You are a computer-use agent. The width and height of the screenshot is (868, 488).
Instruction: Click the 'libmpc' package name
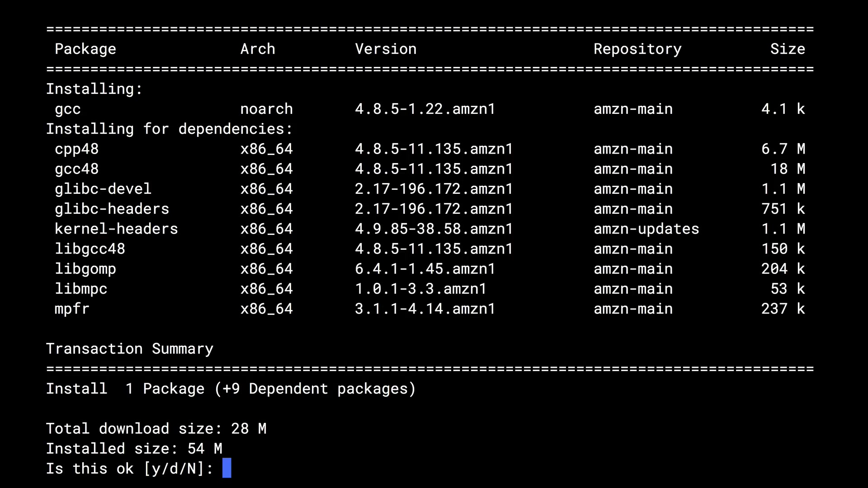point(81,289)
